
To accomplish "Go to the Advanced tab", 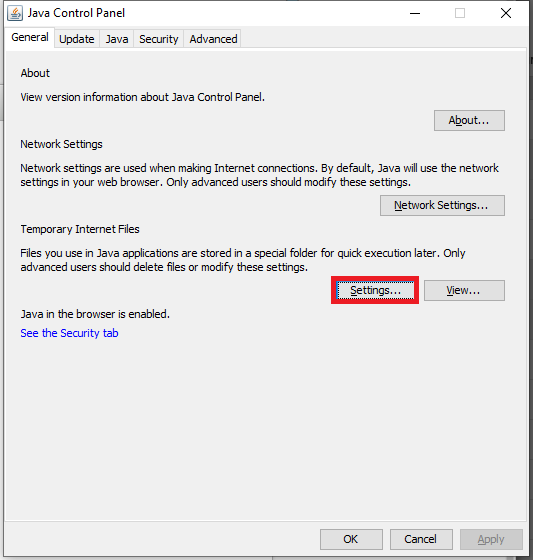I will point(213,39).
